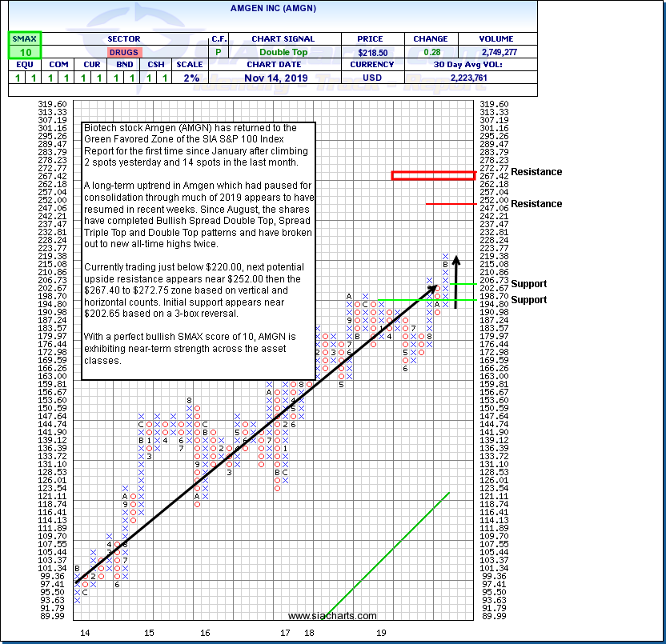Click the green SMAX score box showing 10
The height and width of the screenshot is (644, 666).
coord(25,52)
